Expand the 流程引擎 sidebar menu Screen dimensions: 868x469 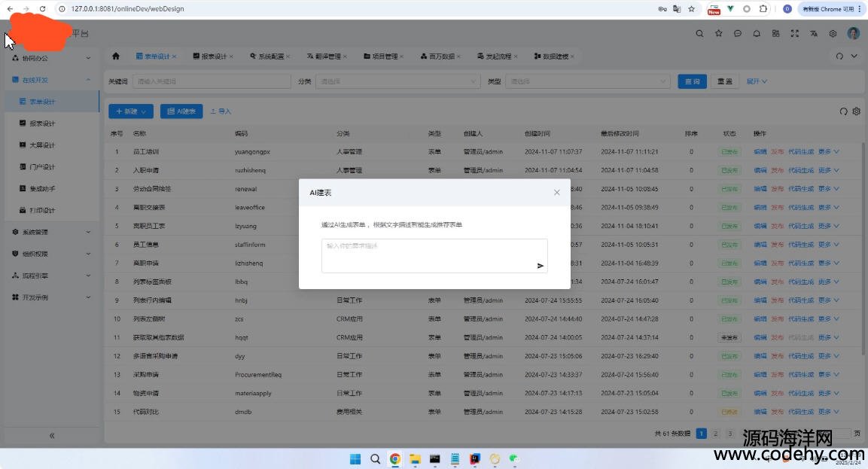(x=50, y=276)
